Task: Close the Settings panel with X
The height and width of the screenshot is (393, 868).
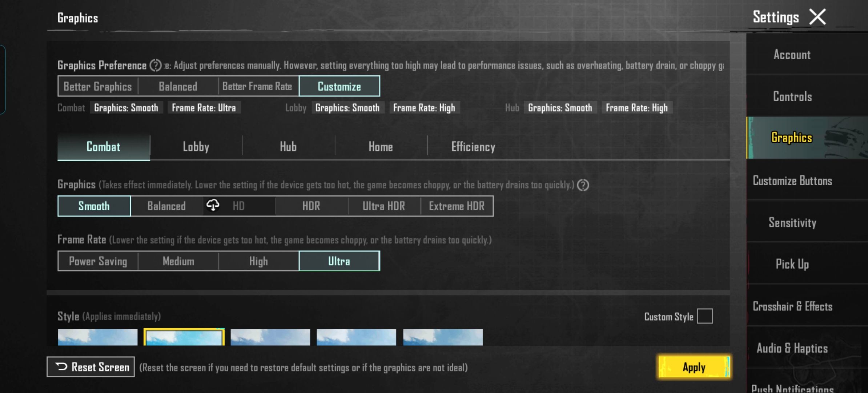Action: [x=817, y=17]
